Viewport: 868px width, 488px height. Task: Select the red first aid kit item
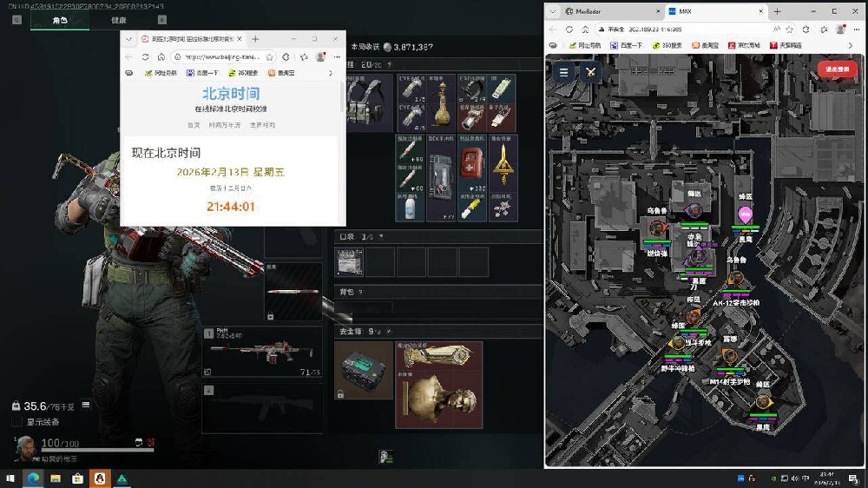click(470, 160)
